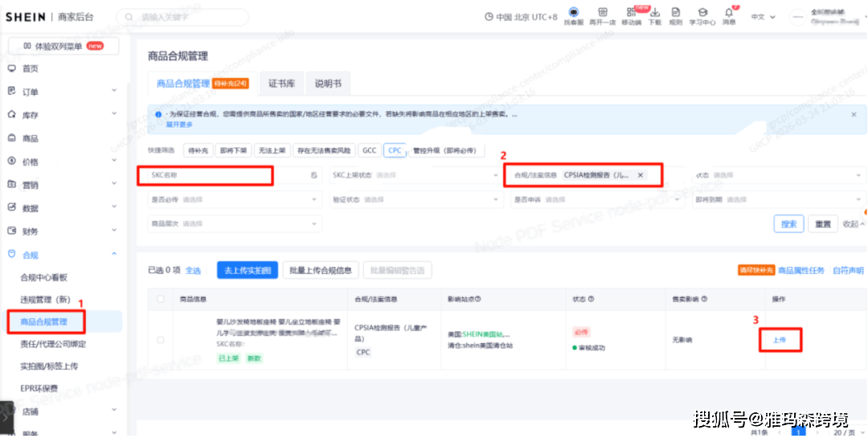Toggle the 即将下架 quick filter
This screenshot has height=438, width=868.
233,150
